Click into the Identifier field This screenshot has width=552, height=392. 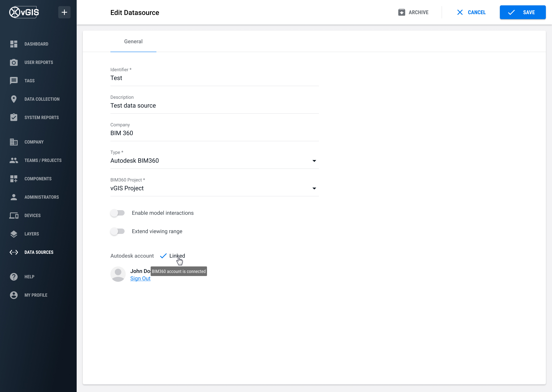tap(214, 78)
